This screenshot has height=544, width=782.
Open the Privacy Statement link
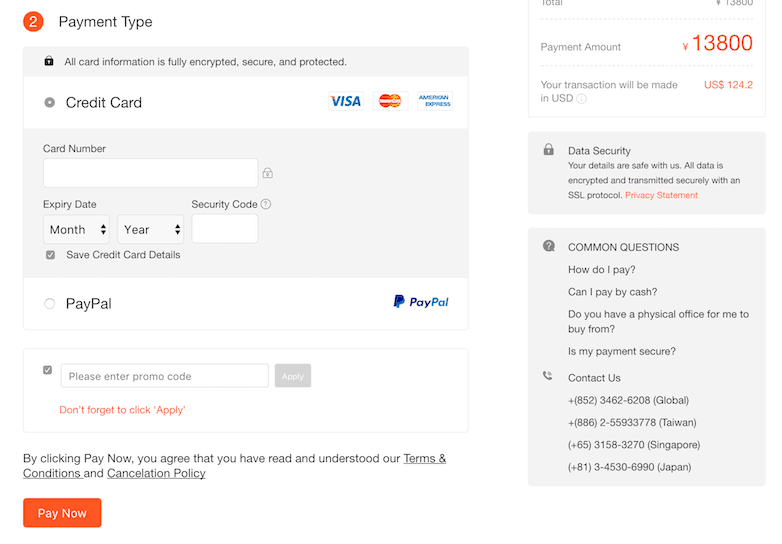(661, 195)
